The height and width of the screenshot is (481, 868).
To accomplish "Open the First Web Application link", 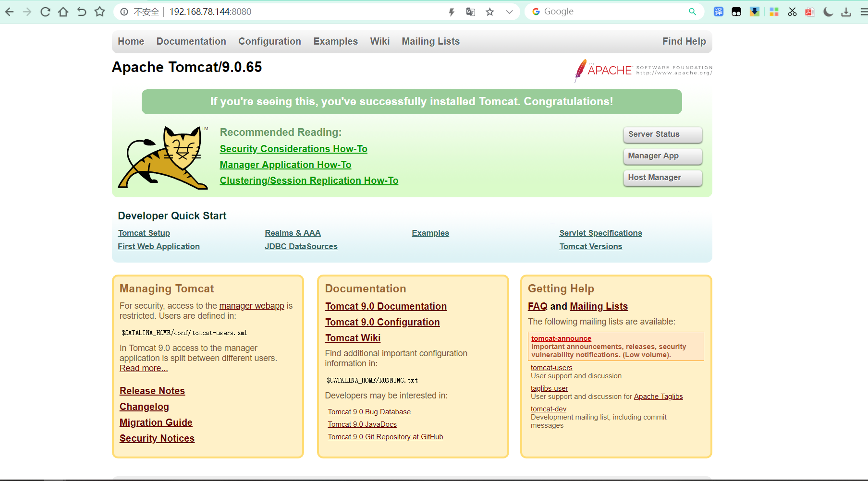I will 159,246.
